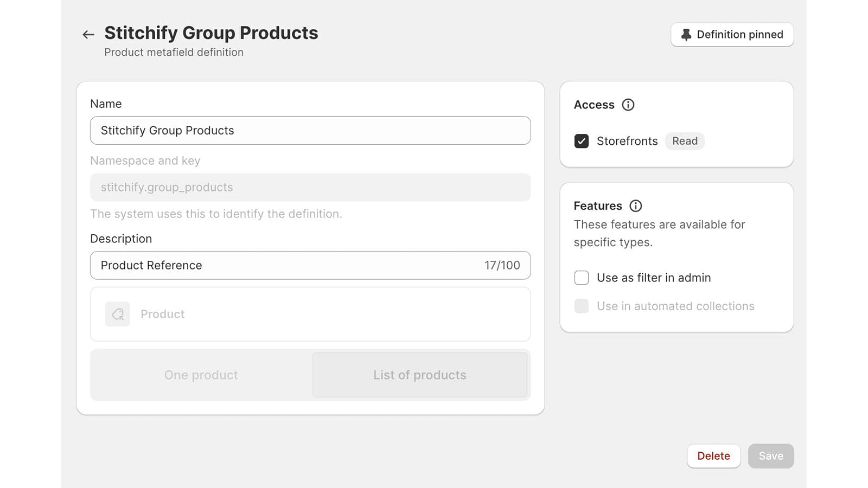The height and width of the screenshot is (488, 868).
Task: Open the info icon next to Features
Action: [x=635, y=206]
